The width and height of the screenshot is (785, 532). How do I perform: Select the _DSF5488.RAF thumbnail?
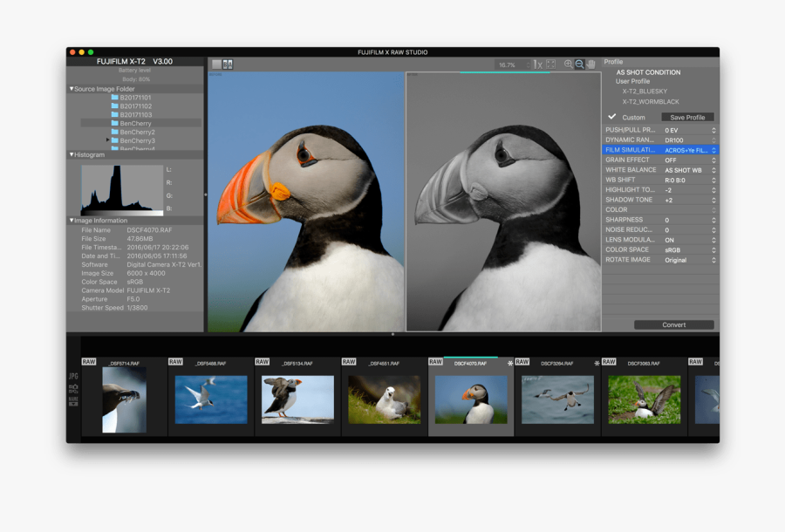tap(210, 399)
